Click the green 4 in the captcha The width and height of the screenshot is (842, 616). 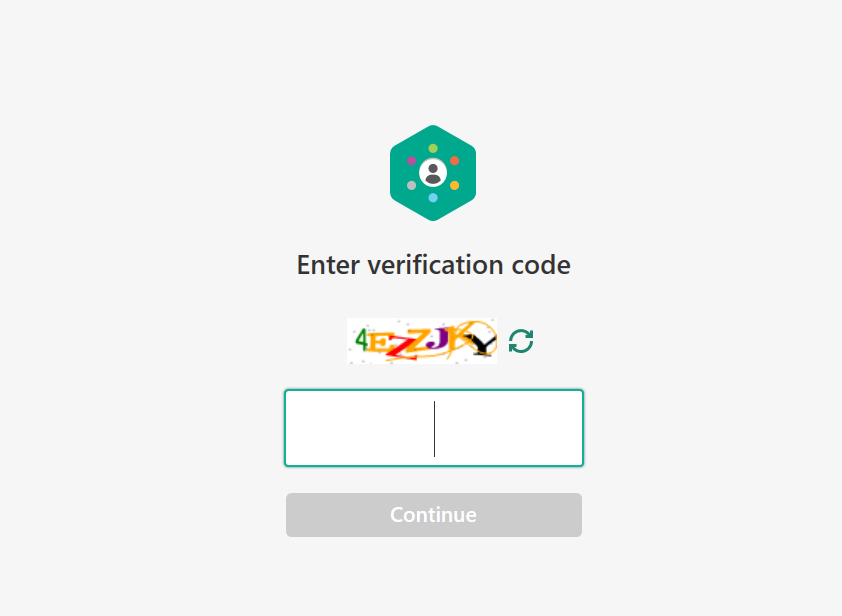(362, 339)
